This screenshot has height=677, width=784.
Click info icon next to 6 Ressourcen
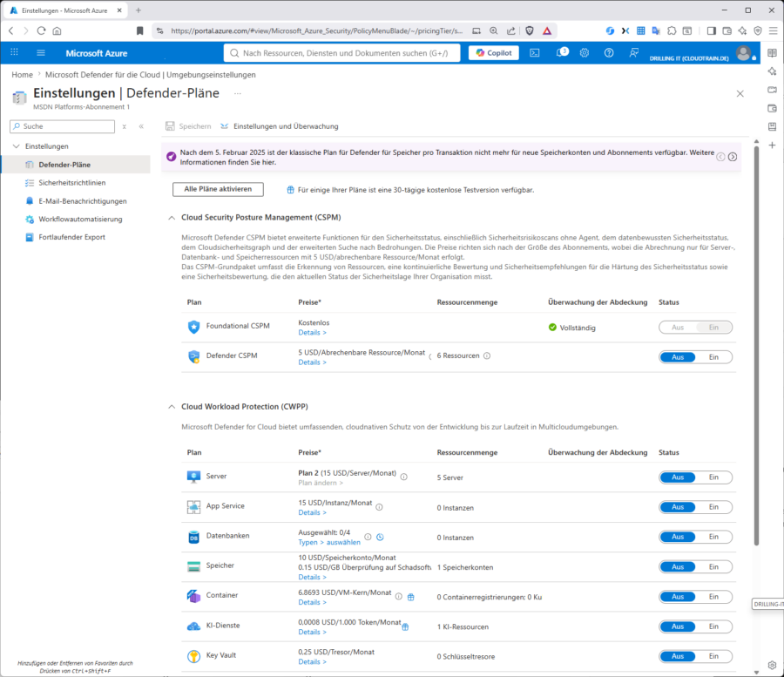click(x=487, y=356)
